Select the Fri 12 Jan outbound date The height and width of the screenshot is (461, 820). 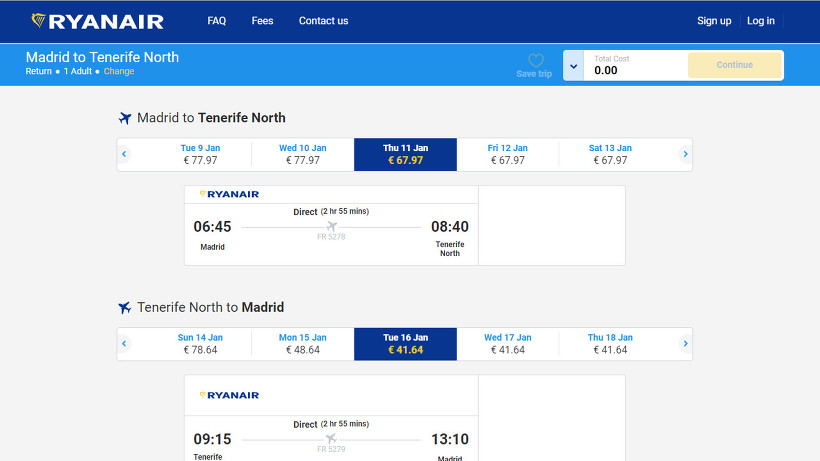508,154
